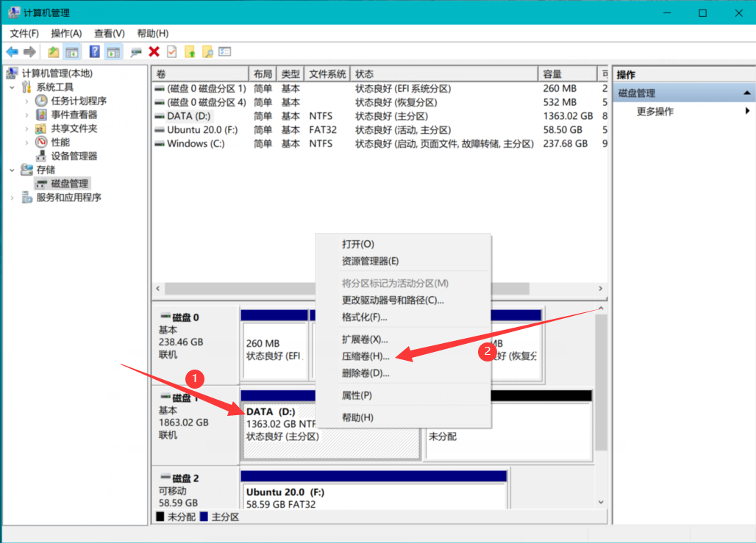Click the Up one level folder icon
This screenshot has height=543, width=756.
[53, 51]
